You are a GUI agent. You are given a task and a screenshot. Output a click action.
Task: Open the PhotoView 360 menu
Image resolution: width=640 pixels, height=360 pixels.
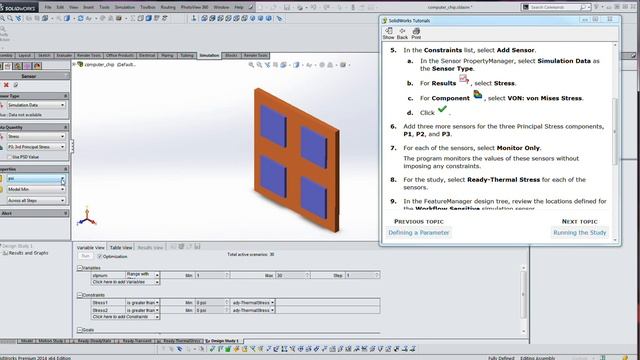(x=194, y=7)
